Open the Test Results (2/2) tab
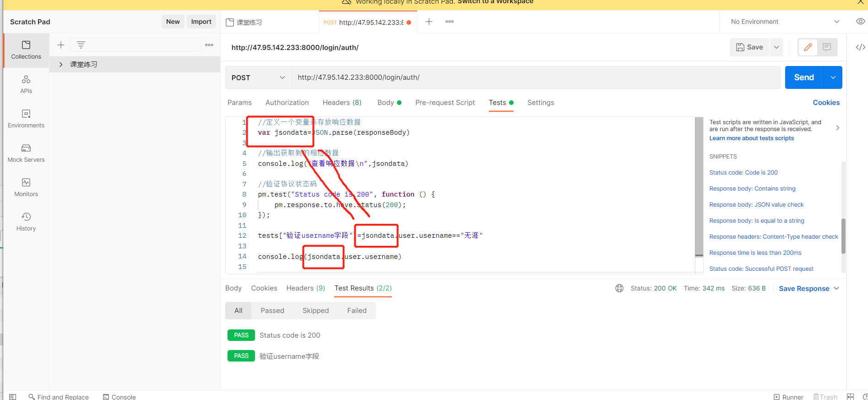The image size is (868, 400). [363, 288]
